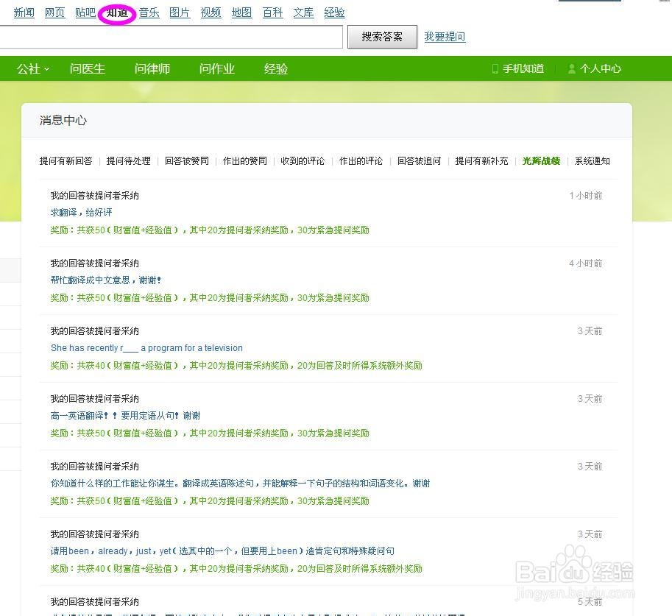Click the 帮忙翻译成中文意思，谢谢 message
Screen dimensions: 672x616
pos(106,280)
